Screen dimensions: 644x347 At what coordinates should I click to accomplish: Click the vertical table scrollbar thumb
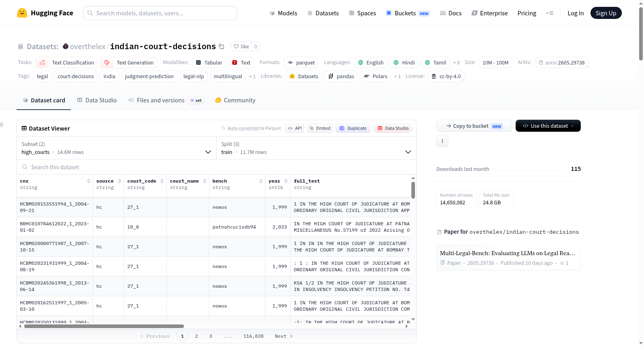pyautogui.click(x=413, y=190)
